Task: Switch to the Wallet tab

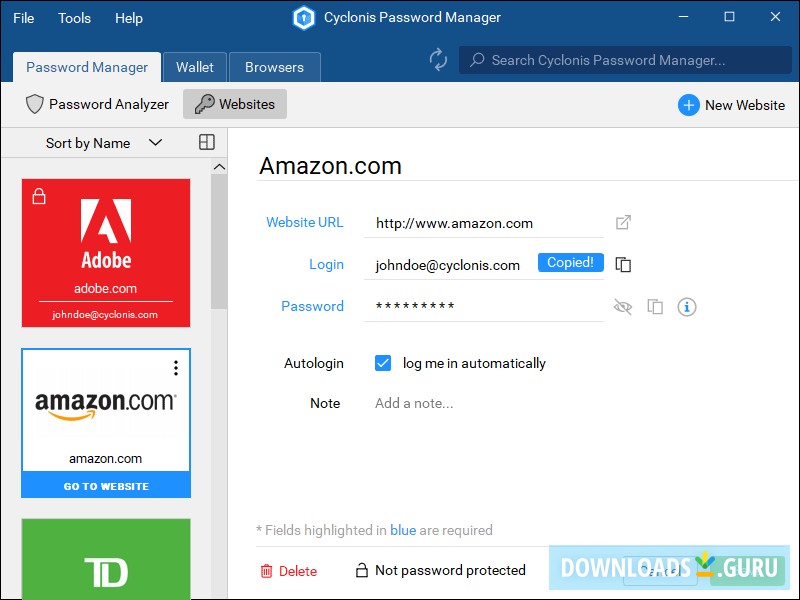Action: click(195, 67)
